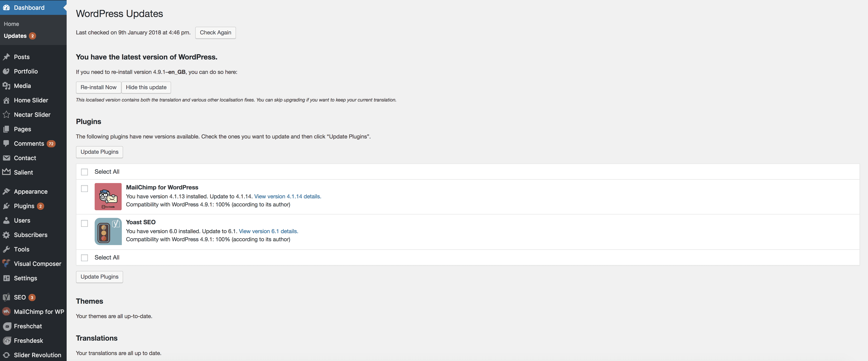The width and height of the screenshot is (868, 361).
Task: Click the Posts pushpin icon
Action: point(6,57)
